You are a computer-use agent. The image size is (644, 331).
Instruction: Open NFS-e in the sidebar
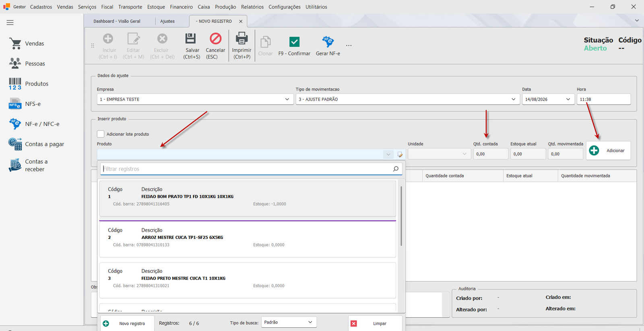25,104
